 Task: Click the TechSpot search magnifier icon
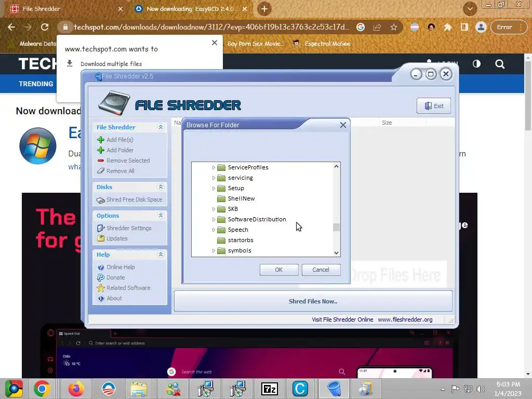pyautogui.click(x=500, y=64)
